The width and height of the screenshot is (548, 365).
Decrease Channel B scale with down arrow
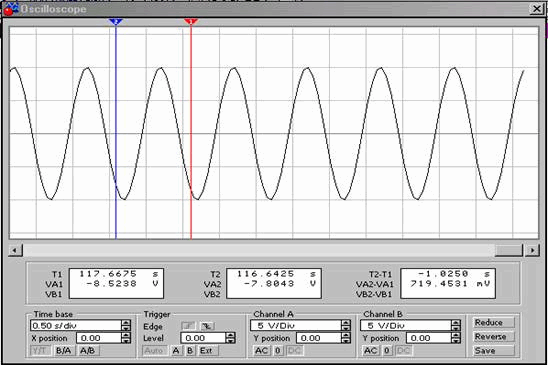coord(456,329)
